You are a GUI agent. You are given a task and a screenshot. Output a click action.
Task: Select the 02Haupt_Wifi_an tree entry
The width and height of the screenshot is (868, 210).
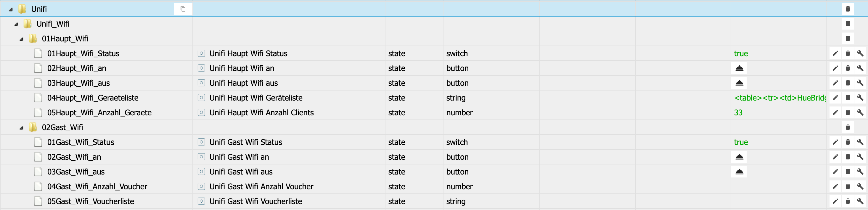76,68
